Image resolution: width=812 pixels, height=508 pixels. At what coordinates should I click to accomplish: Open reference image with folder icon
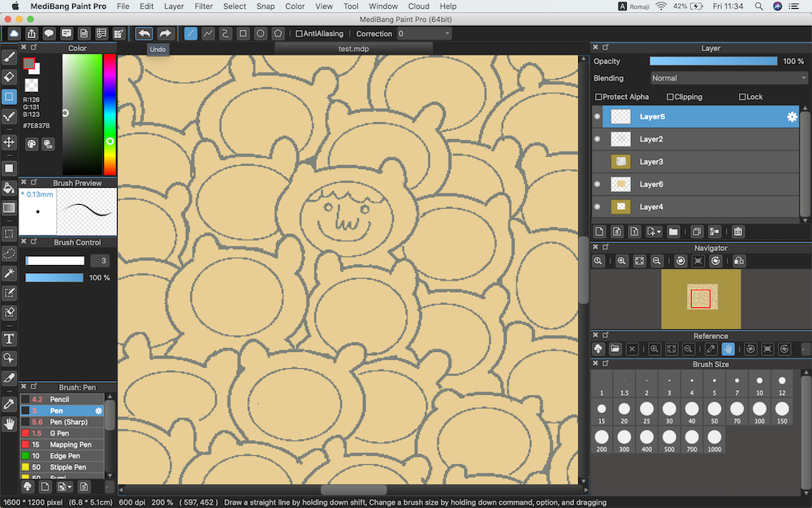(615, 349)
